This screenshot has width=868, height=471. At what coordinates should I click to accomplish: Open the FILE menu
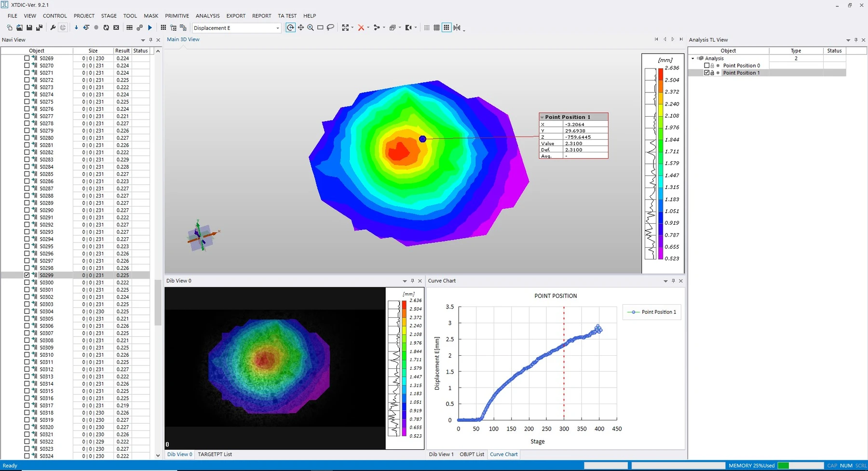13,16
